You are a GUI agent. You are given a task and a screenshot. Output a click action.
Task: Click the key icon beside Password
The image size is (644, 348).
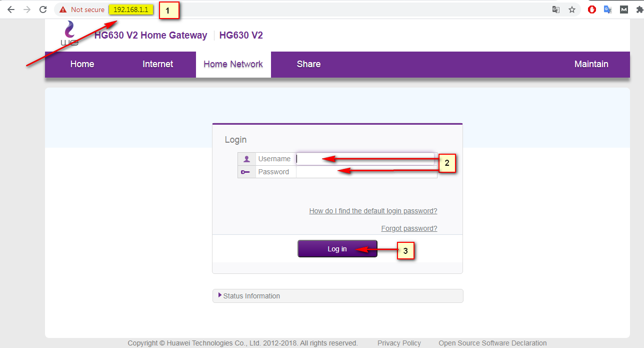pos(246,172)
